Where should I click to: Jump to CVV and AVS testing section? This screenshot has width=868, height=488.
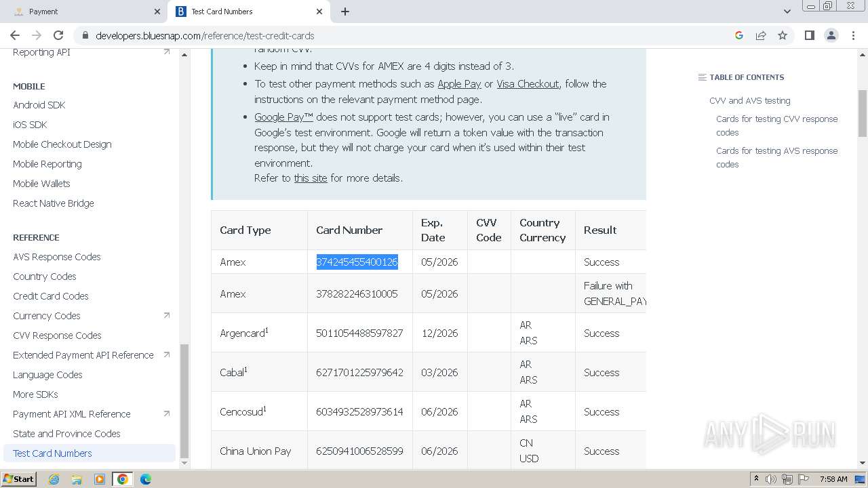[750, 101]
